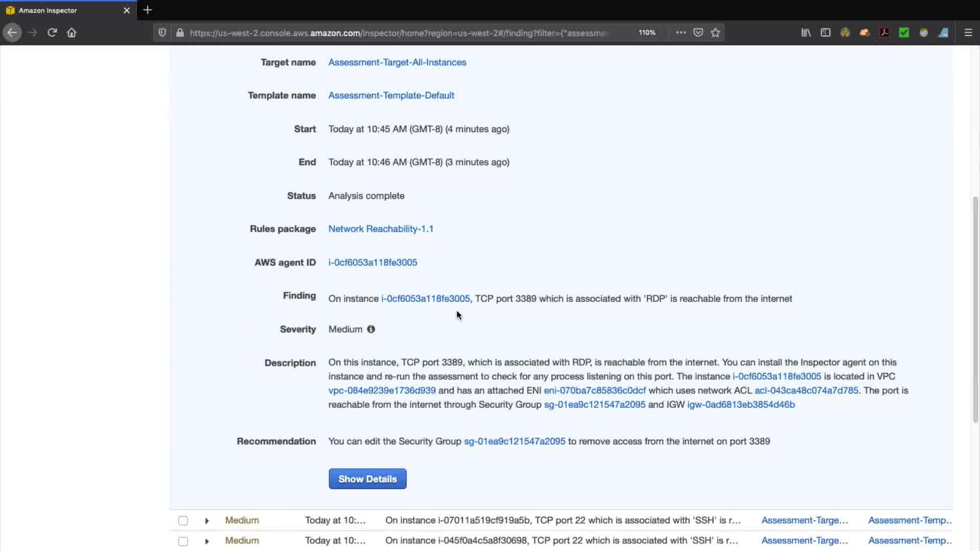Viewport: 980px width, 551px height.
Task: Click the Show Details button
Action: tap(367, 479)
